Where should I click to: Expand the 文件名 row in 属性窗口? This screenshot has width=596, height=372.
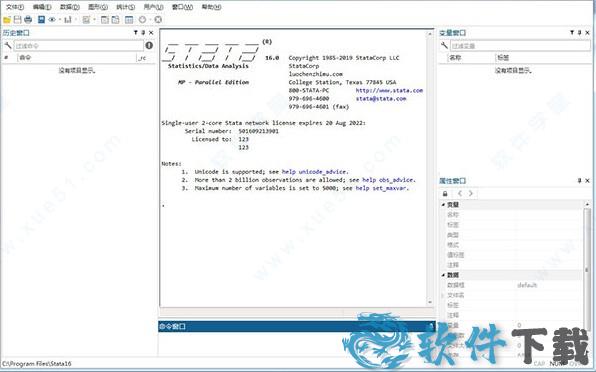(443, 295)
